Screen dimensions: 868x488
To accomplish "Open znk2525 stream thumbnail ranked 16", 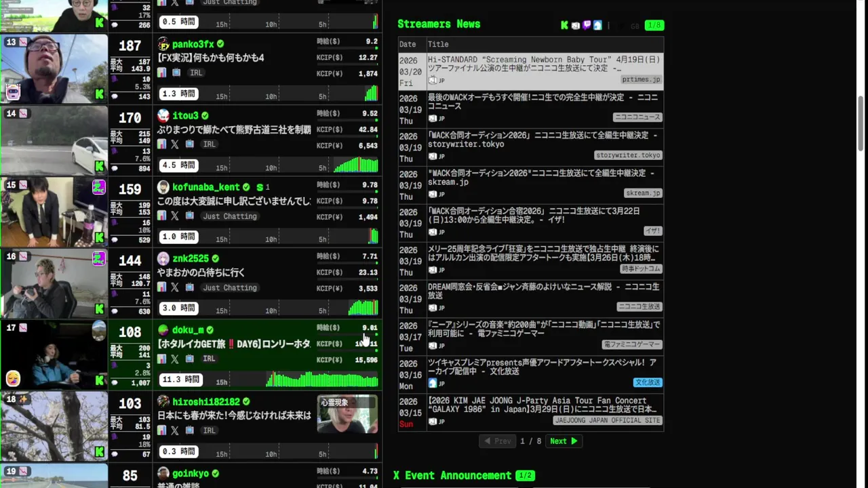I will 54,284.
